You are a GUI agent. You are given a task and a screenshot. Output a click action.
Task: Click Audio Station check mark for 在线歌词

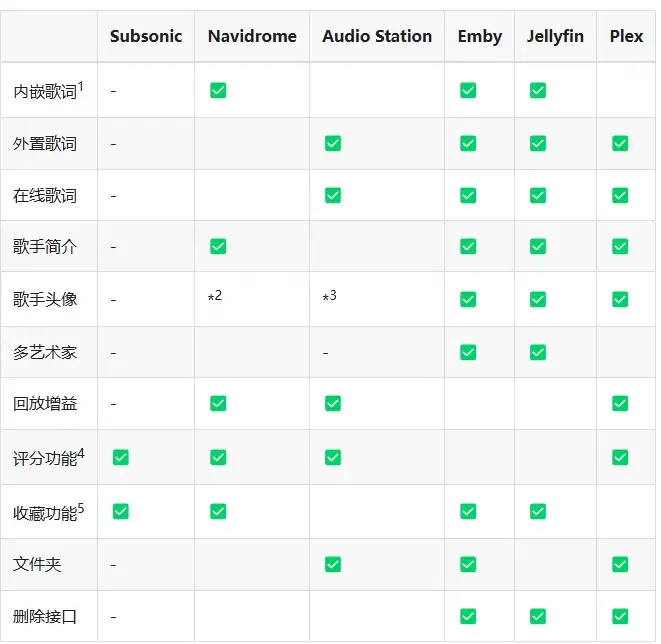click(333, 196)
